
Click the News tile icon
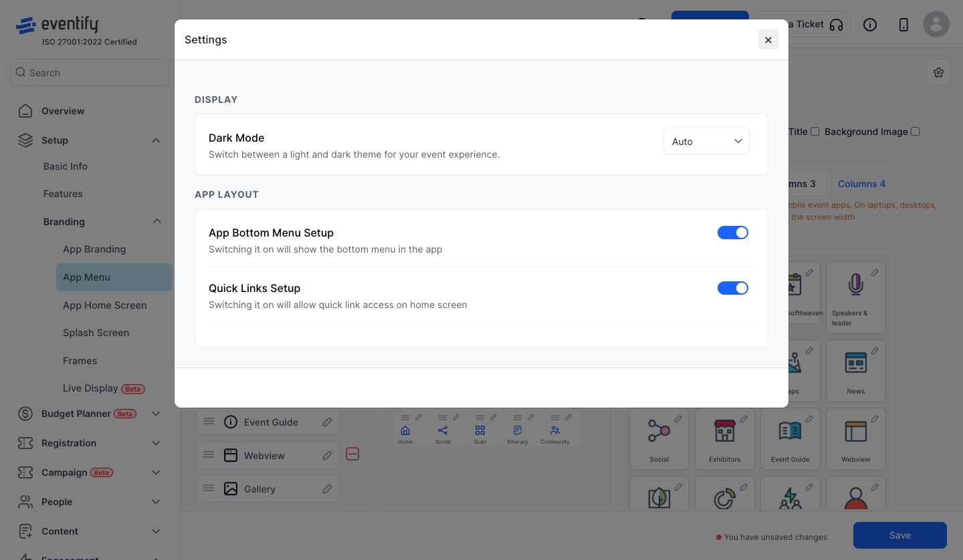point(856,363)
